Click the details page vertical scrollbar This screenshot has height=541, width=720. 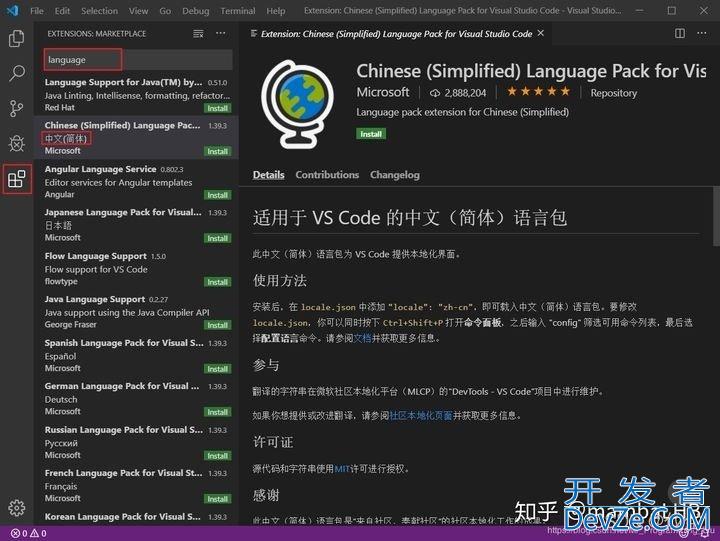click(x=716, y=216)
